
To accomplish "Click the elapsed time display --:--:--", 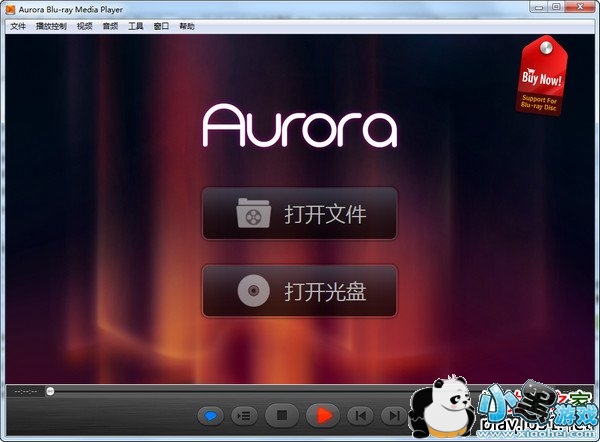I will point(25,391).
